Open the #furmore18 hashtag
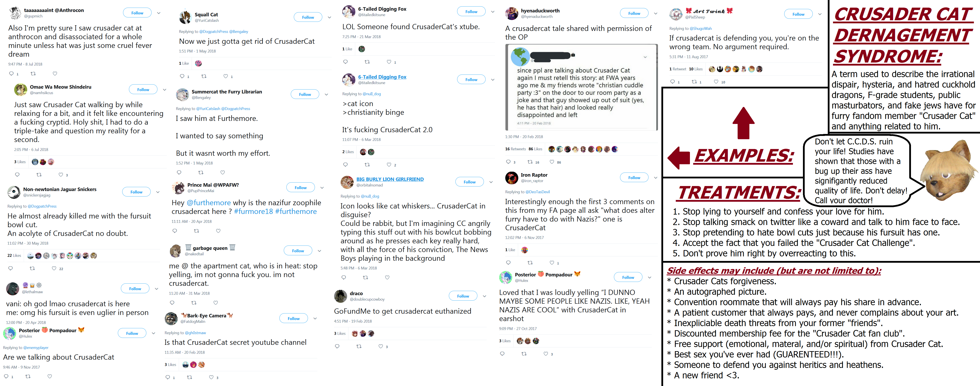The image size is (980, 386). 253,212
